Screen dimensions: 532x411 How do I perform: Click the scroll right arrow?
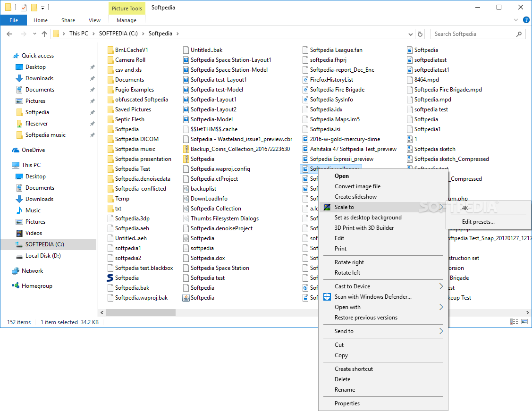[528, 312]
